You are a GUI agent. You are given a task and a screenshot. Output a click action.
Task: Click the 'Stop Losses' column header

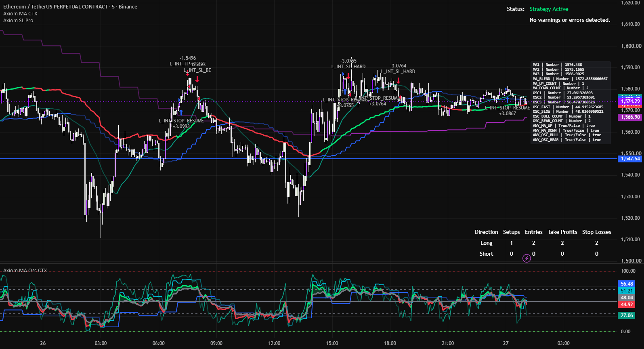coord(597,232)
